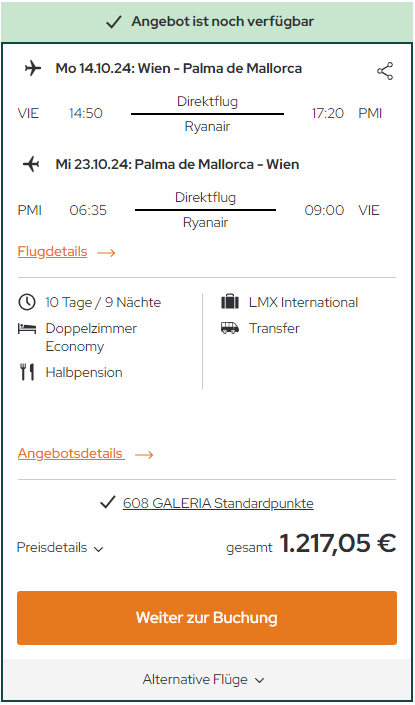Click the return flight airplane icon
Image resolution: width=415 pixels, height=705 pixels.
[31, 165]
